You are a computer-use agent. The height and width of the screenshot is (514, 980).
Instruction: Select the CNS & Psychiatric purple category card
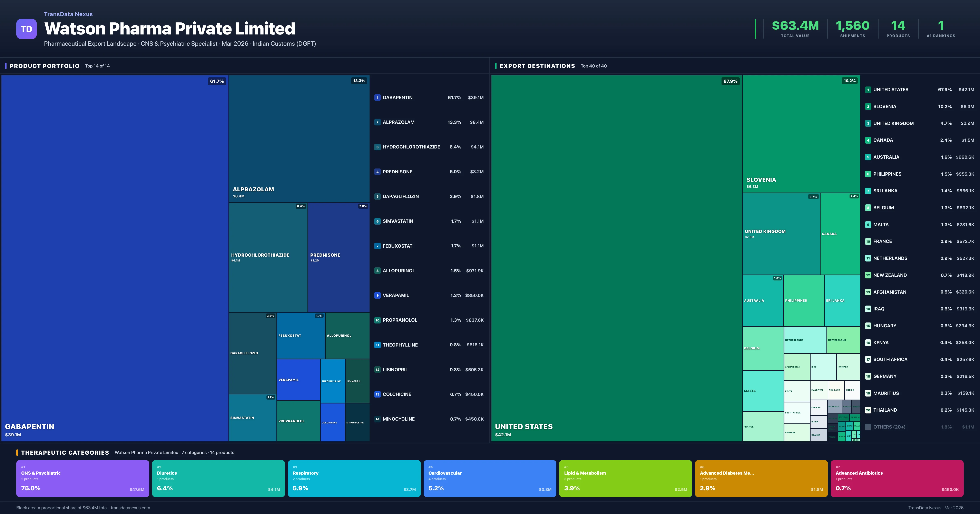pos(82,478)
